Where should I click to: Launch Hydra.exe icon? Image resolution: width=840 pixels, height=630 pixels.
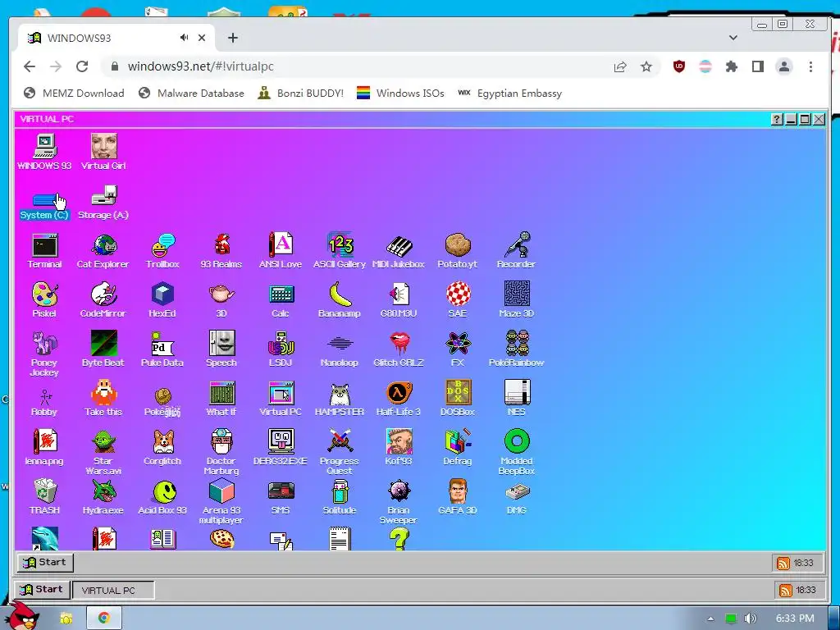(x=103, y=496)
